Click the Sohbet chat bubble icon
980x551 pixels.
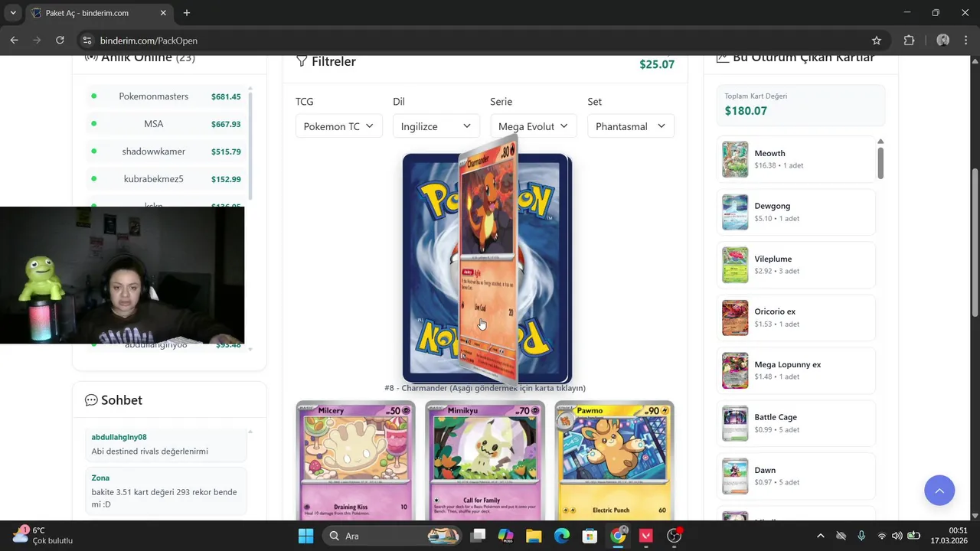pyautogui.click(x=91, y=400)
